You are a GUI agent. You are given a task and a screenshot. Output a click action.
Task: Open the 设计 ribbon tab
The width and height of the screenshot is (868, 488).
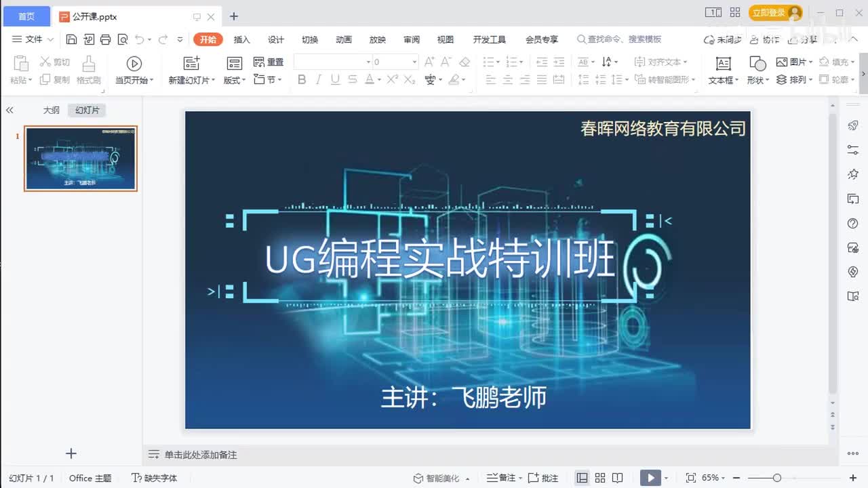(276, 39)
